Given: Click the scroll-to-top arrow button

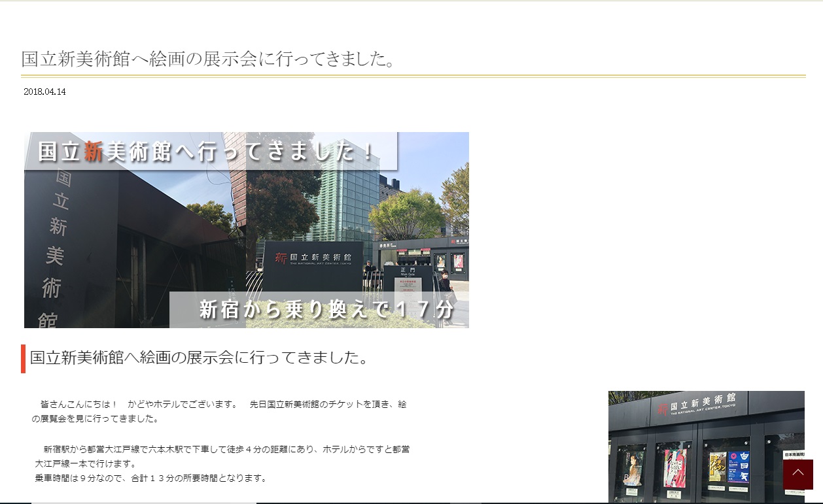Looking at the screenshot, I should pyautogui.click(x=797, y=475).
